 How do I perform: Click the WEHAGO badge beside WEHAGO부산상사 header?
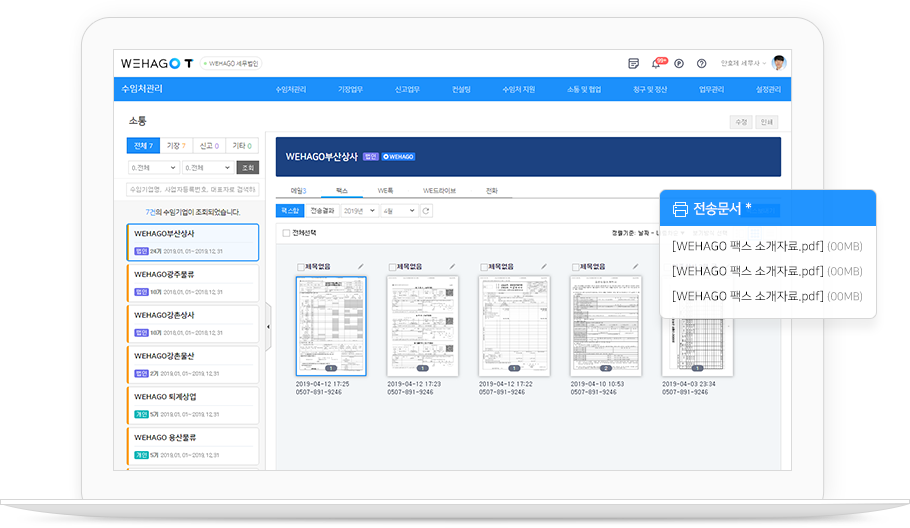click(398, 157)
